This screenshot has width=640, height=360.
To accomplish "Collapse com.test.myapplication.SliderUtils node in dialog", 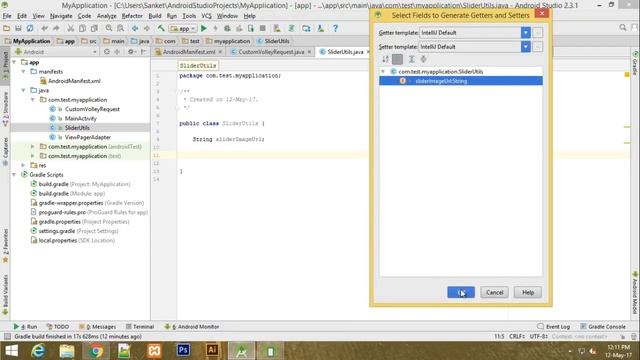I will (383, 71).
